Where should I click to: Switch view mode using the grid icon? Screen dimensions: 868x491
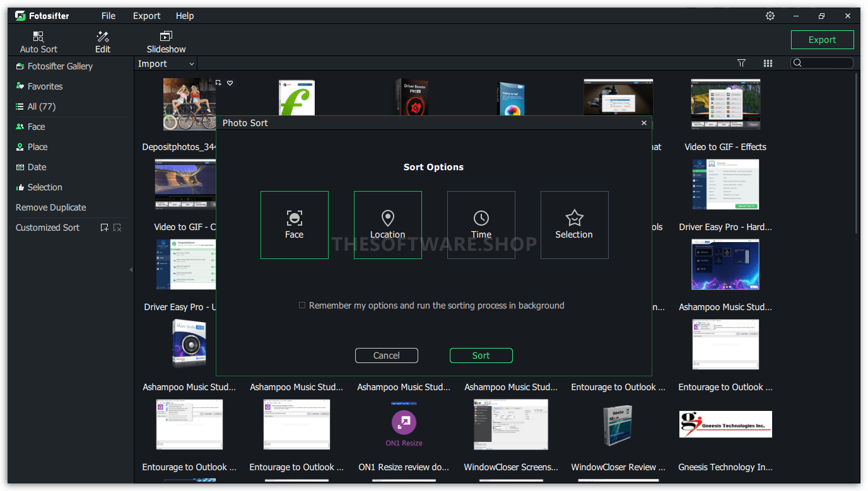tap(768, 63)
